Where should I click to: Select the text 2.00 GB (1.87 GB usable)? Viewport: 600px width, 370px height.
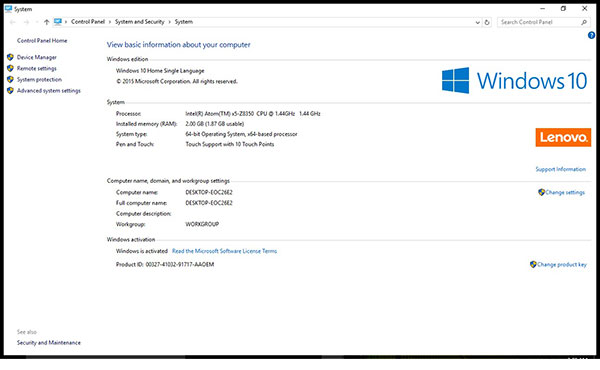point(215,124)
